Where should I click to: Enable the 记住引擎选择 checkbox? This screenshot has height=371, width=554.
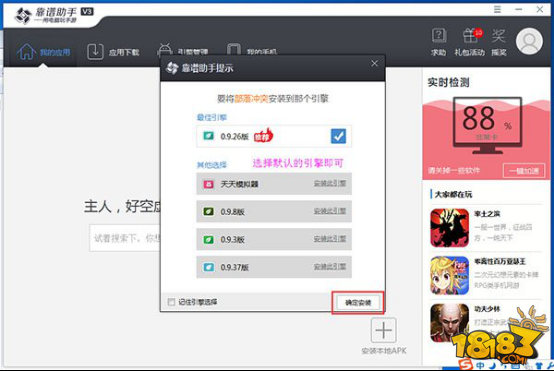click(x=171, y=302)
